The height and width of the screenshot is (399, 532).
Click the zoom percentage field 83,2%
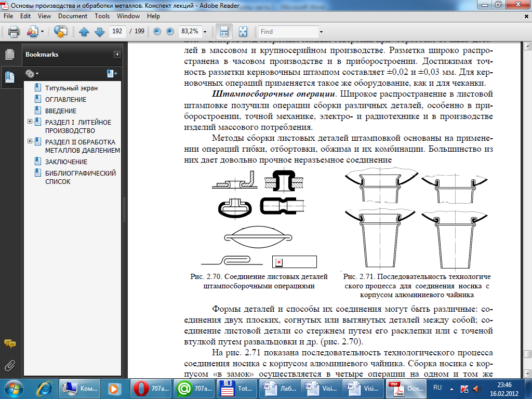(x=190, y=31)
